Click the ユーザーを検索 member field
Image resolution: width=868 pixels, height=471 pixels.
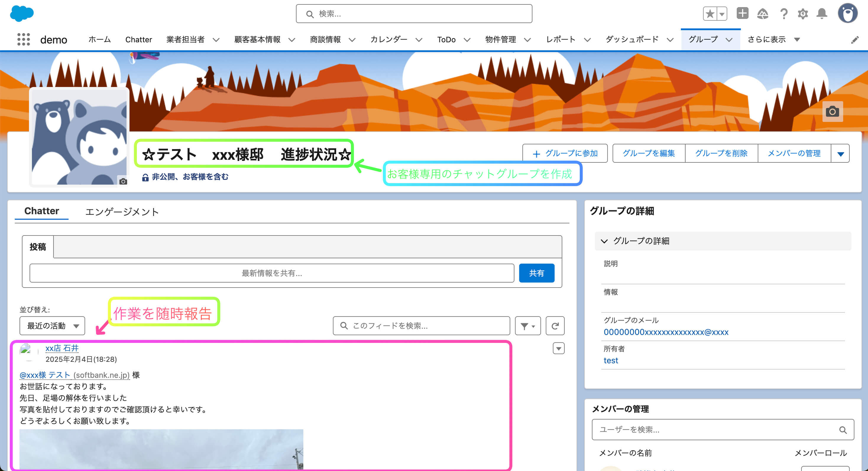coord(723,430)
